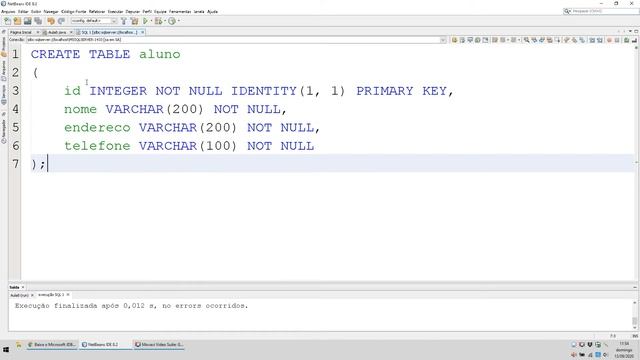The width and height of the screenshot is (640, 360).
Task: Expand the connection dropdown arrow
Action: click(443, 40)
